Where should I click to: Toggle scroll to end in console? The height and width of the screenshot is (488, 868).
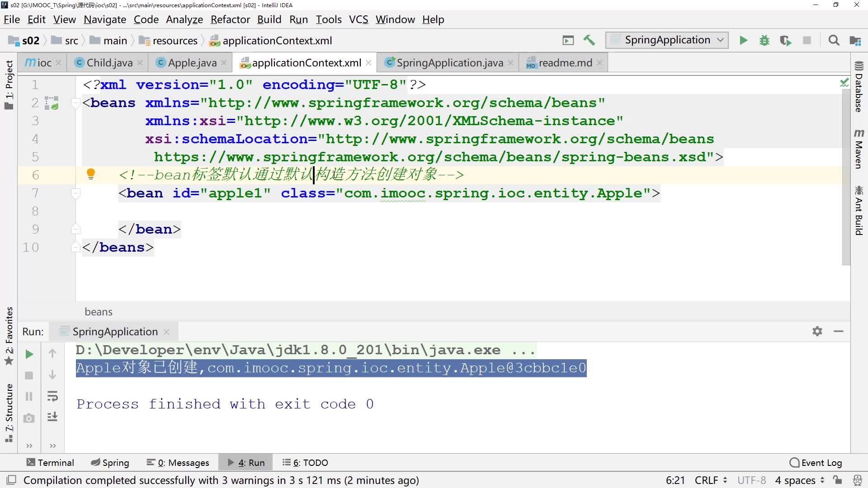52,417
